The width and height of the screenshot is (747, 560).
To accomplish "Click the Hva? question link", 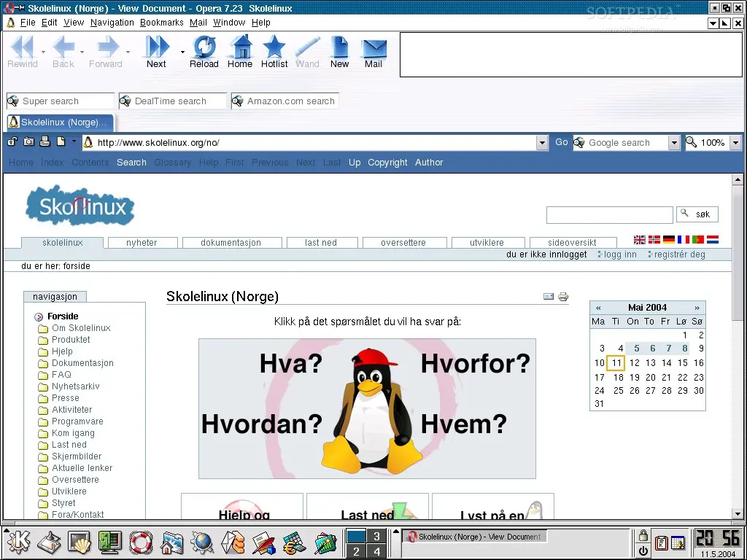I will [x=291, y=363].
